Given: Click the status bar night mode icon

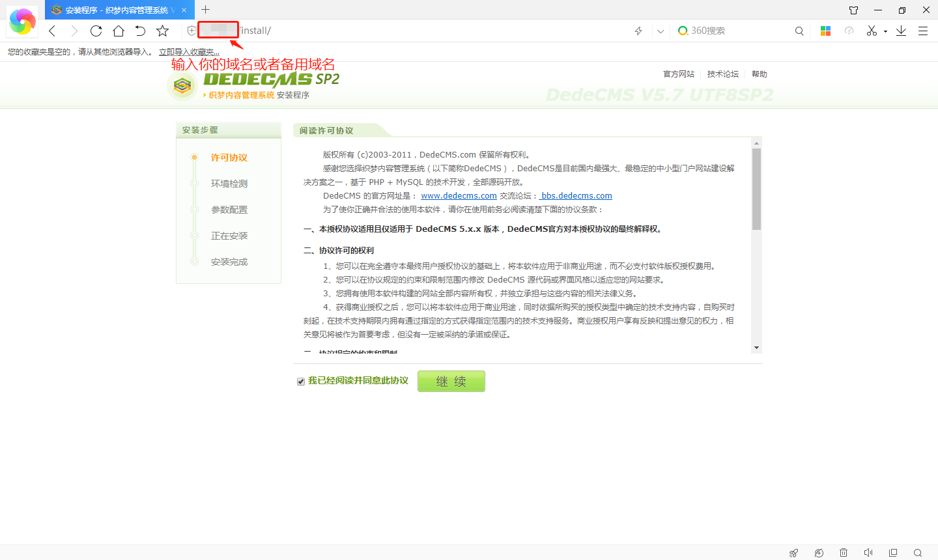Looking at the screenshot, I should [x=819, y=553].
